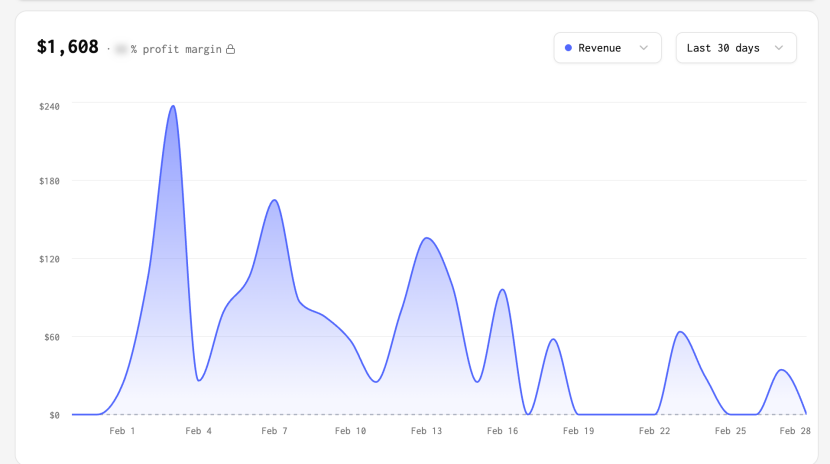
Task: Select the chart peak just before Feb 19
Action: tap(553, 340)
